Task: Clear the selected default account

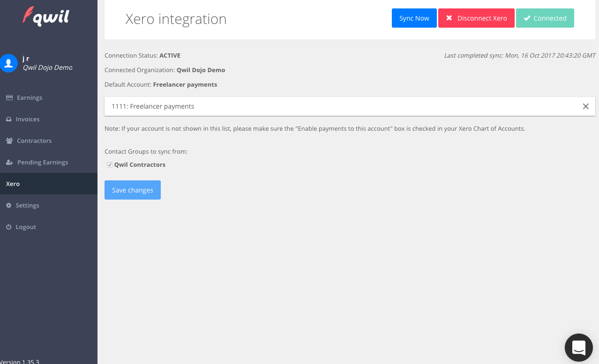Action: (585, 106)
